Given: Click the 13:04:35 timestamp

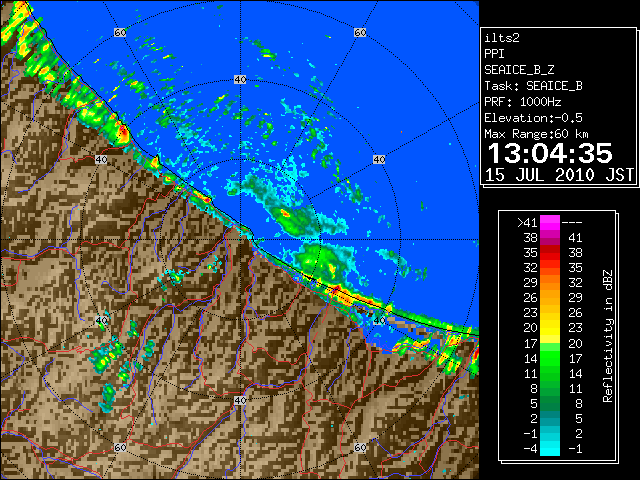Looking at the screenshot, I should coord(550,153).
